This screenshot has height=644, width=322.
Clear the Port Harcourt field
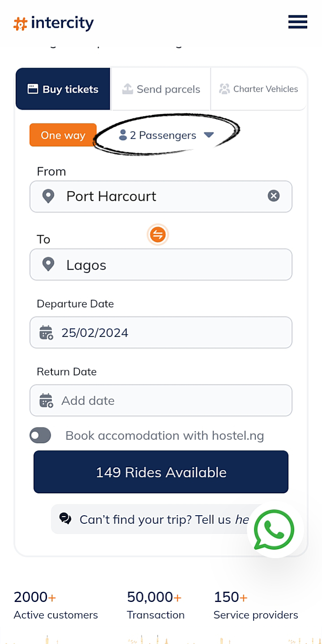[274, 196]
